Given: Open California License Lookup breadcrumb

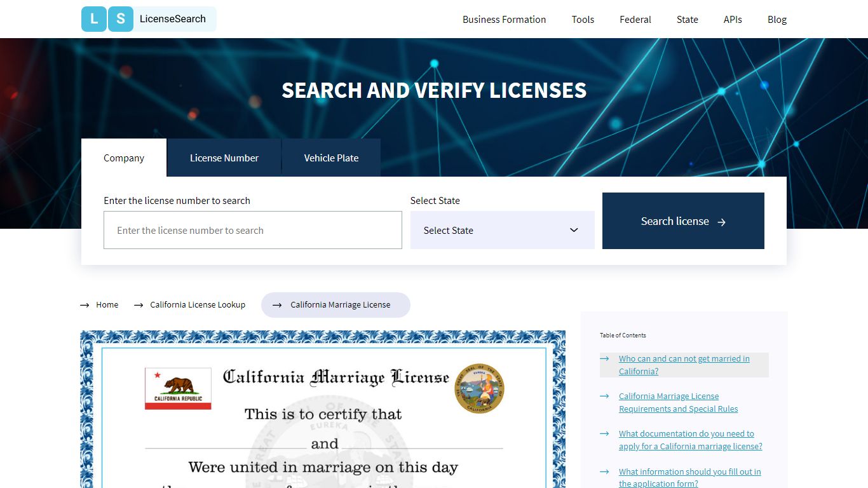Looking at the screenshot, I should point(198,304).
